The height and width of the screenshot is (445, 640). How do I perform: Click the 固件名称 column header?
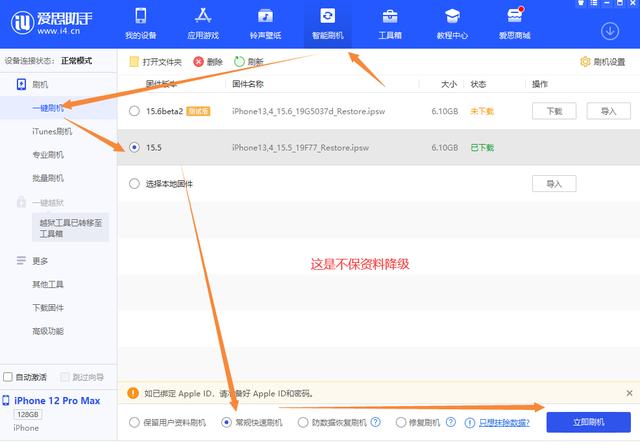click(x=248, y=84)
